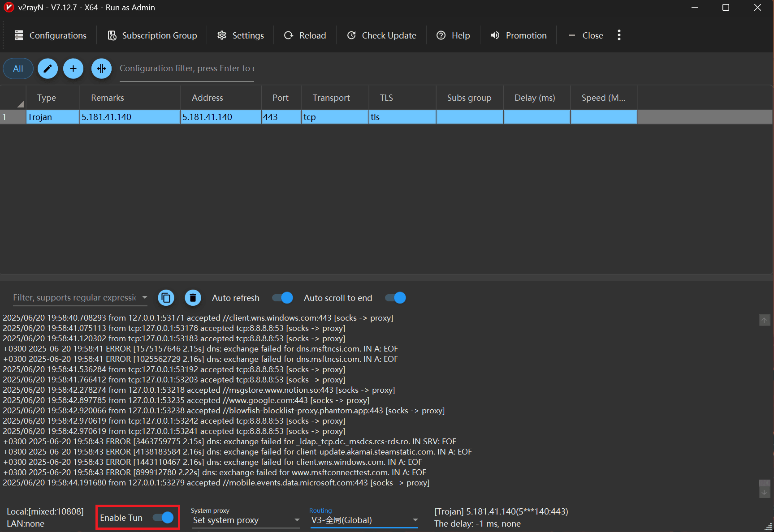Copy log messages with the copy icon

(166, 298)
